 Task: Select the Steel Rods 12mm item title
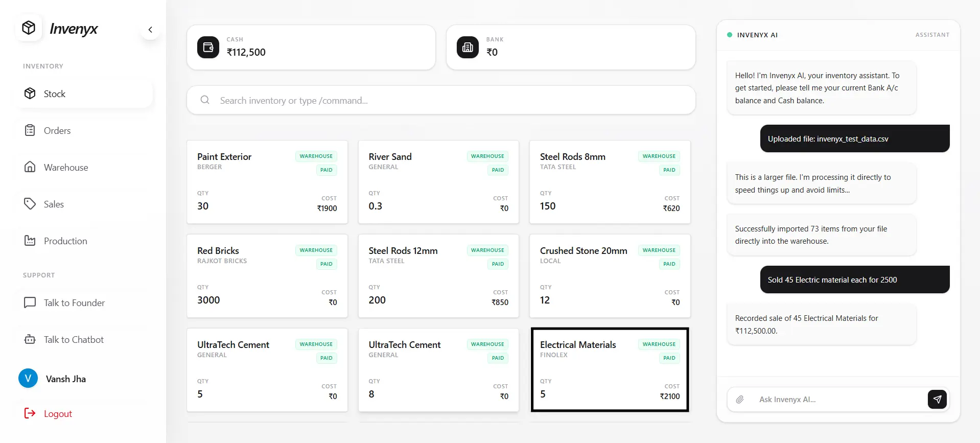point(403,251)
